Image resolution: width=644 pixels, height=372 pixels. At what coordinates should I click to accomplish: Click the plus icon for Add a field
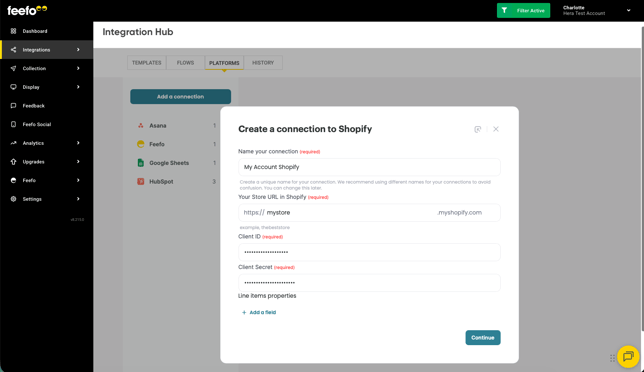point(244,312)
